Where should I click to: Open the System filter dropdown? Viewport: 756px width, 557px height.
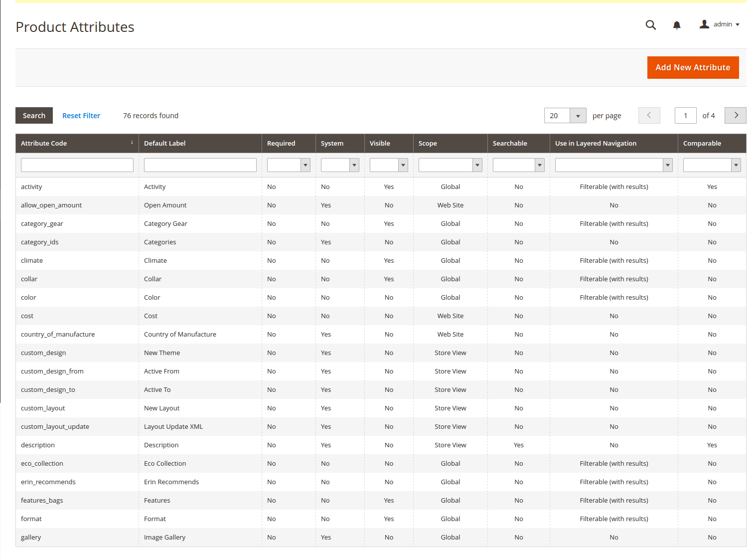pyautogui.click(x=340, y=165)
